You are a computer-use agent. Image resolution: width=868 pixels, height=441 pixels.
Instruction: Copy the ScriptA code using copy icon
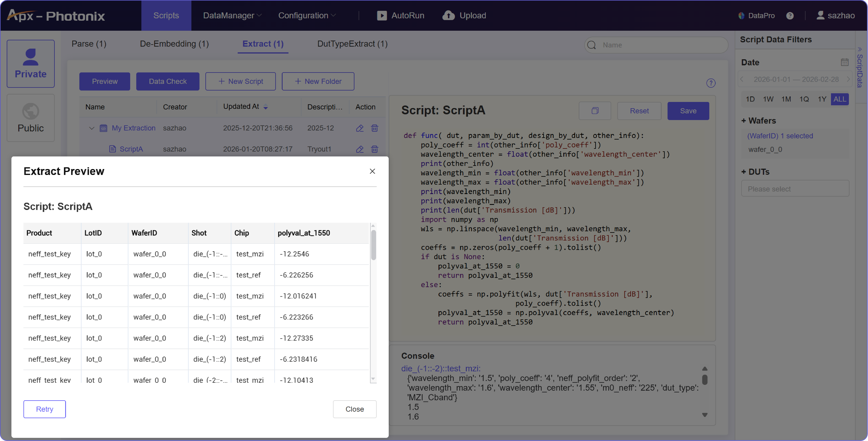point(595,111)
